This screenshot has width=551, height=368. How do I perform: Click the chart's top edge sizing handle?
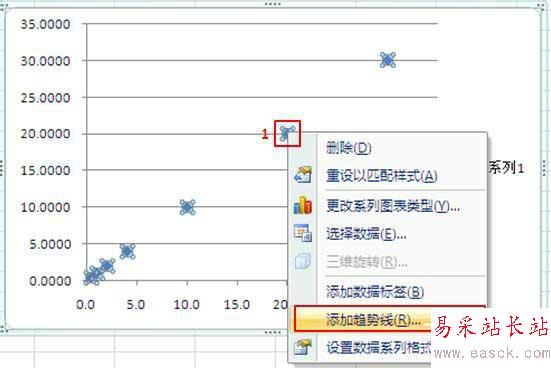click(x=272, y=4)
